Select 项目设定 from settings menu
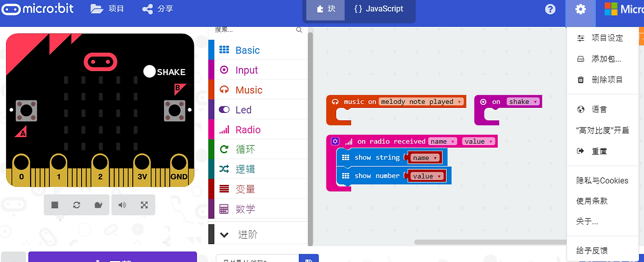 click(602, 38)
